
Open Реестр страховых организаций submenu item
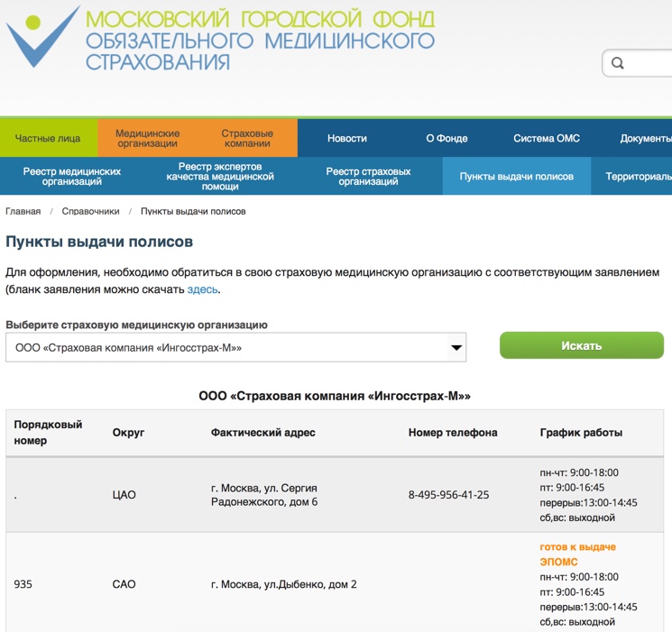pos(368,176)
